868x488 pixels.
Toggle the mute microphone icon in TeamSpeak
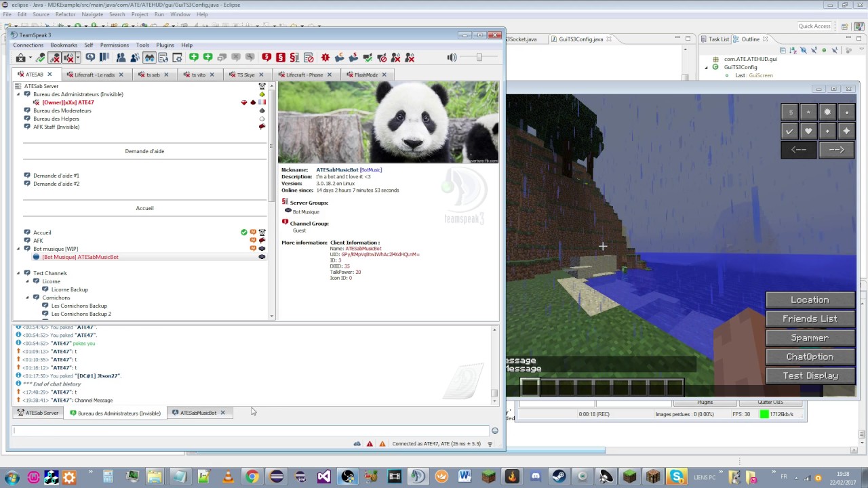pos(55,58)
